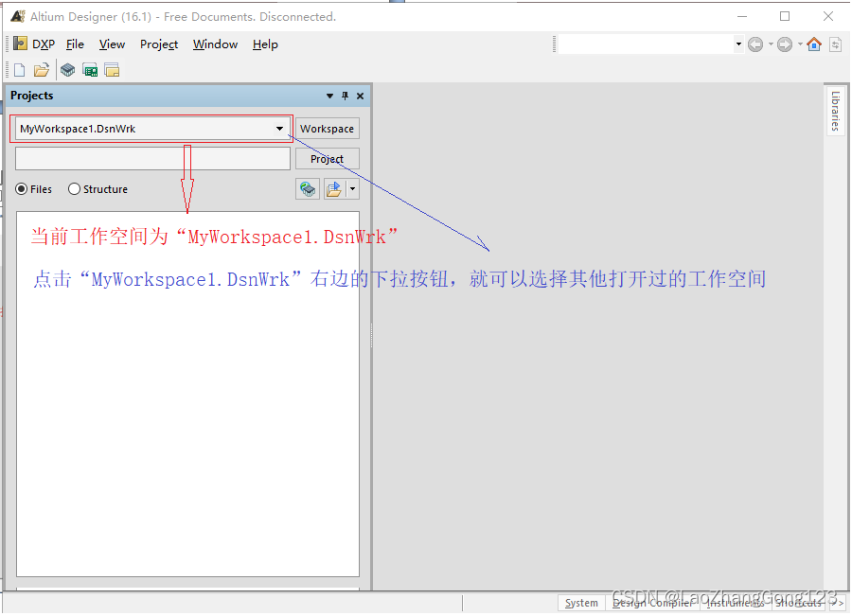Image resolution: width=852 pixels, height=616 pixels.
Task: Select the Files radio button
Action: click(x=22, y=189)
